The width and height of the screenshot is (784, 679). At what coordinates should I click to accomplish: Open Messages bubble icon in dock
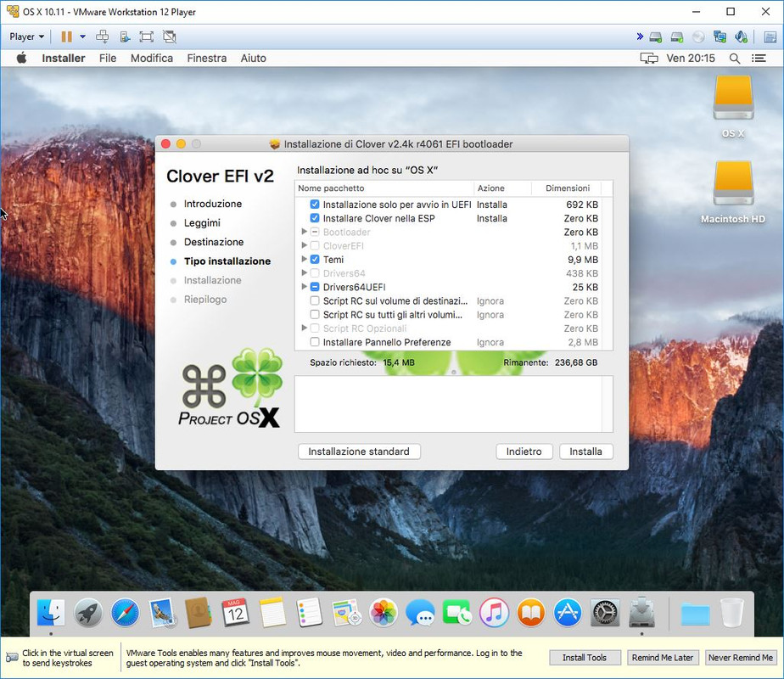coord(421,612)
